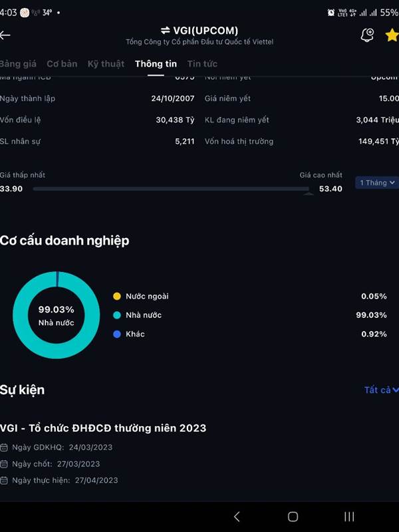The image size is (399, 532).
Task: Switch to the Cơ bản tab
Action: point(62,64)
